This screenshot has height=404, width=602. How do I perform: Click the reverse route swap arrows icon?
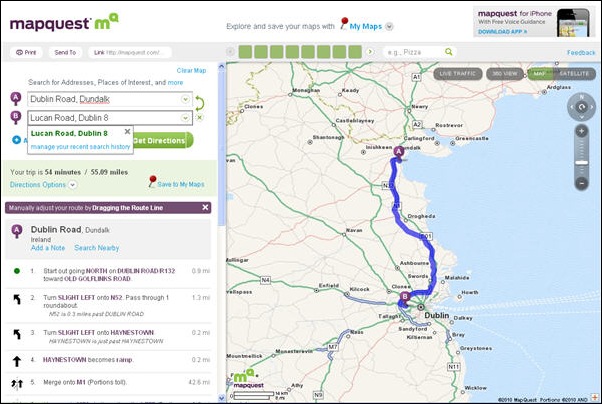click(x=199, y=101)
